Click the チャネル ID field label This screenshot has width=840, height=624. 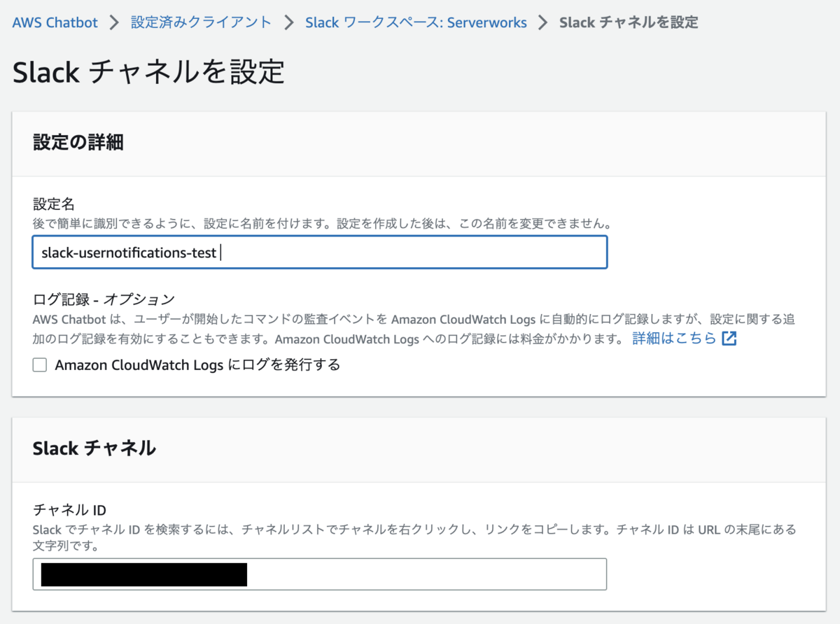click(x=69, y=509)
